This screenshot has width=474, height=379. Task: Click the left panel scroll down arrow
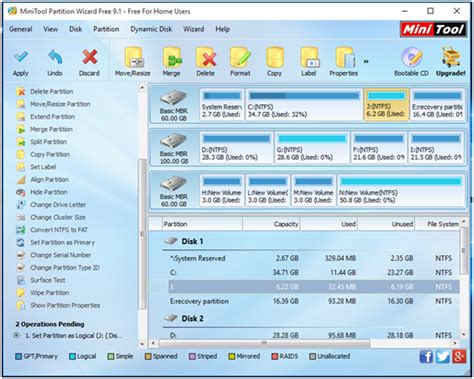point(142,344)
